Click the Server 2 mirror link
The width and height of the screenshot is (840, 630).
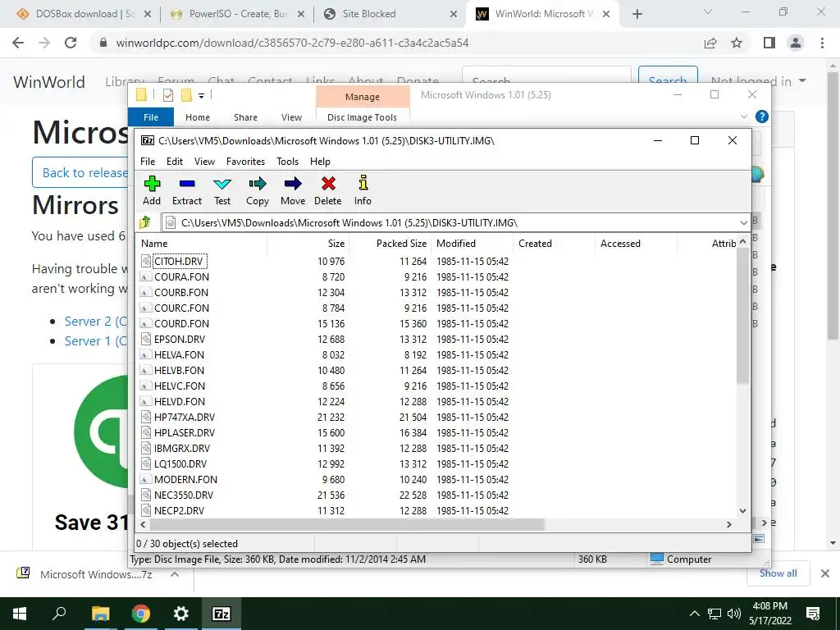pyautogui.click(x=95, y=321)
